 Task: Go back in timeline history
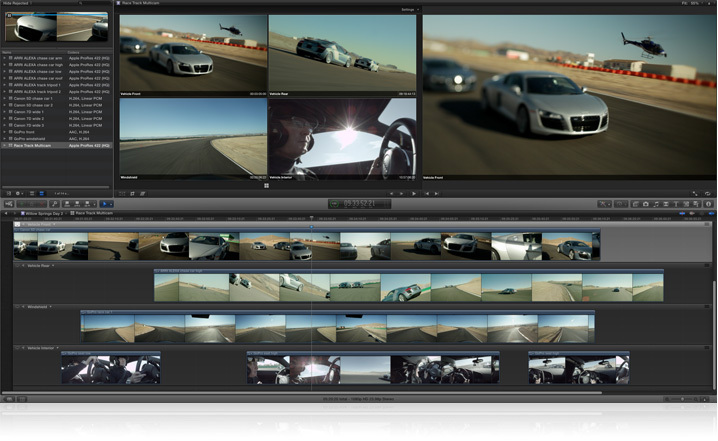(x=6, y=213)
